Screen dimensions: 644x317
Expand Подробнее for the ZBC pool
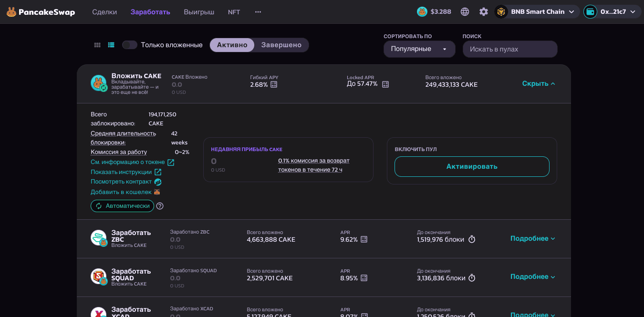click(x=533, y=238)
